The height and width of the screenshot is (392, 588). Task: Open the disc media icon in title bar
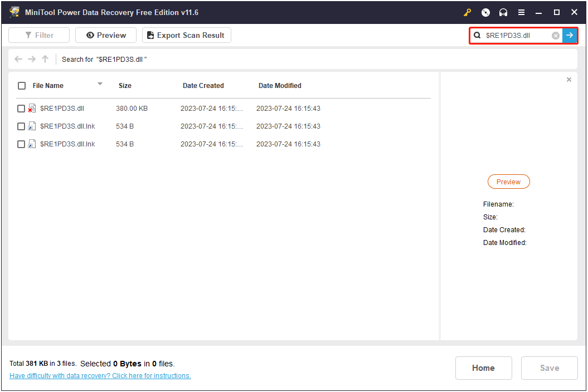(x=485, y=12)
